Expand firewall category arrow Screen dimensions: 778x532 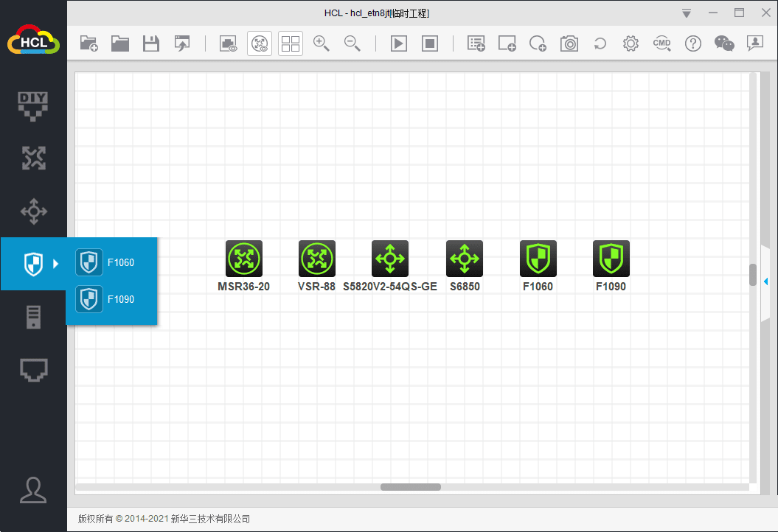[55, 264]
